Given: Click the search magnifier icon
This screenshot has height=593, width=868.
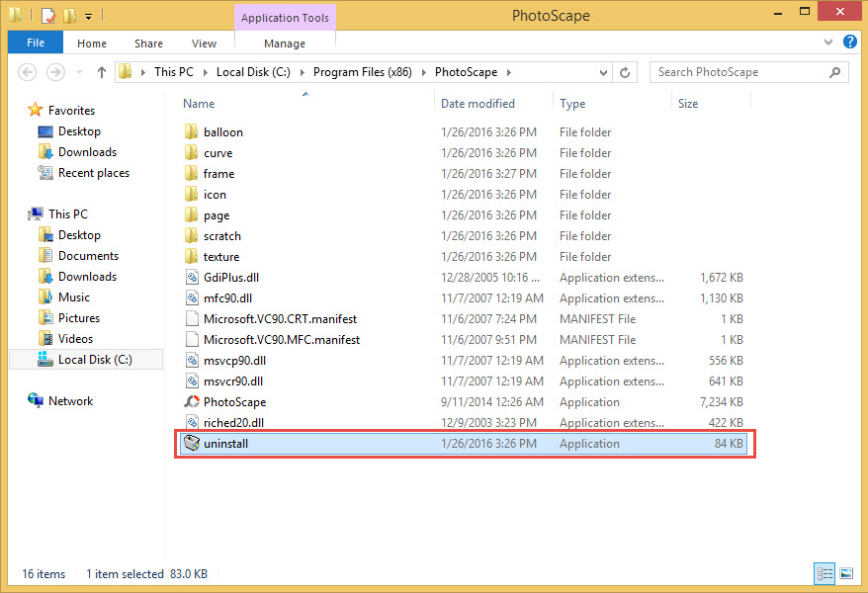Looking at the screenshot, I should (834, 72).
